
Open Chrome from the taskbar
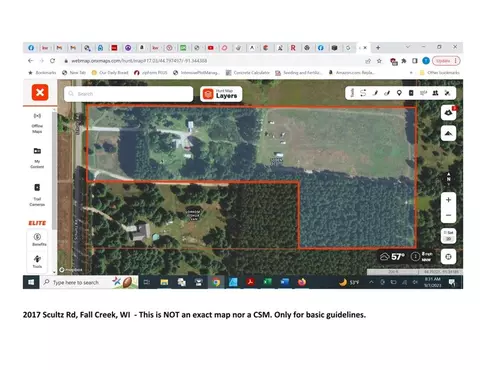tap(216, 282)
